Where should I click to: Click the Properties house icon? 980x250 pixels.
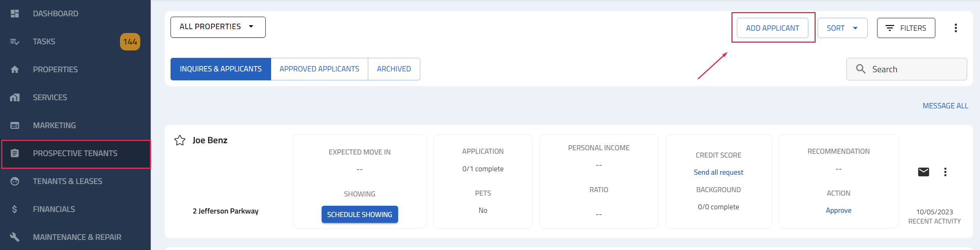15,69
